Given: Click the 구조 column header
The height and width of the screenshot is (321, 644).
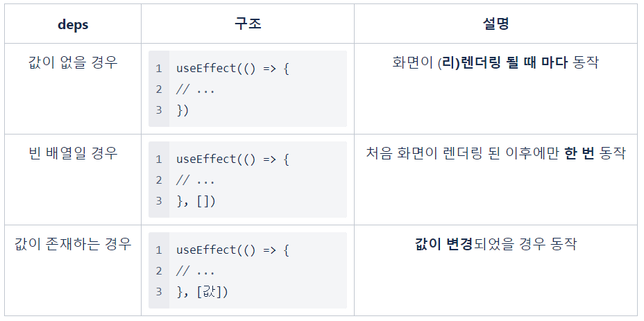Looking at the screenshot, I should (248, 24).
